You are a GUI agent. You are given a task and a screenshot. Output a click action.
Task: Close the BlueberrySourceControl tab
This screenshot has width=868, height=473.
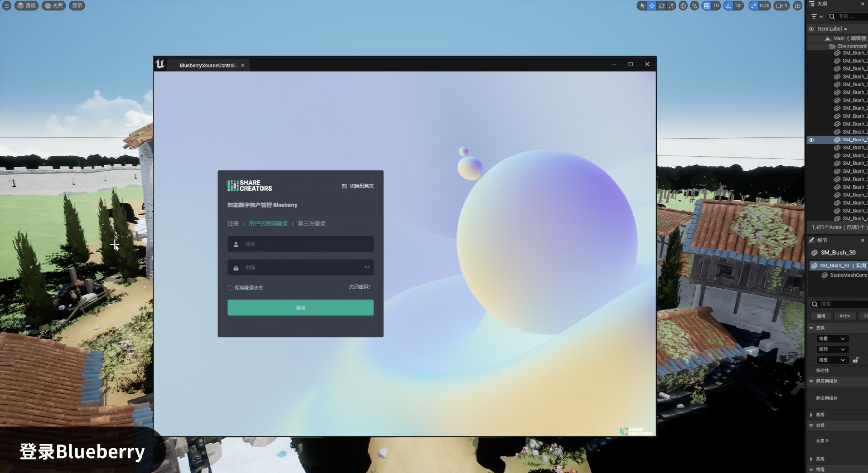pyautogui.click(x=243, y=65)
